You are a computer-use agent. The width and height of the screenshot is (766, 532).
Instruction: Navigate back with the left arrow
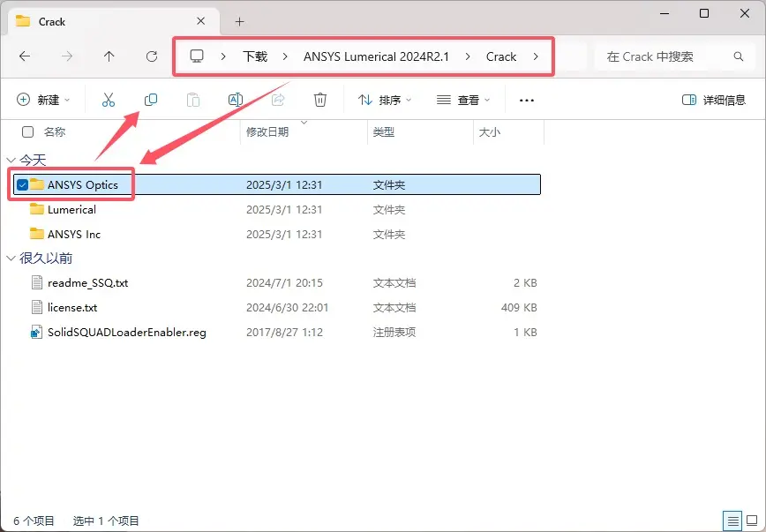[x=25, y=56]
